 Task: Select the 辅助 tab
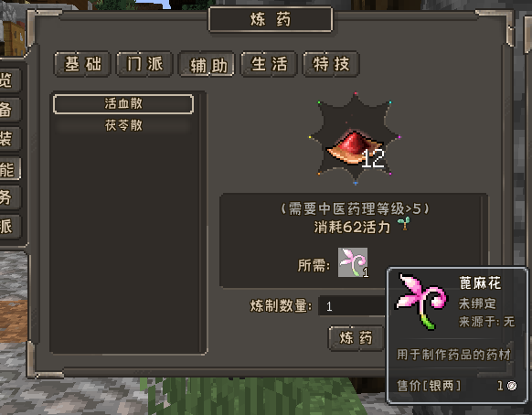click(x=207, y=64)
